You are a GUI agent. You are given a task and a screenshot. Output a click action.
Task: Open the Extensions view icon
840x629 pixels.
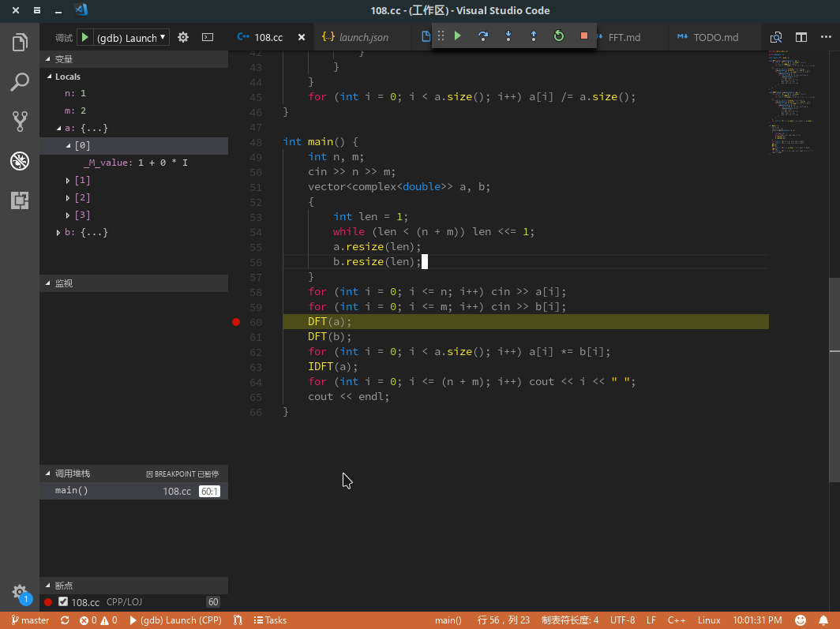20,200
